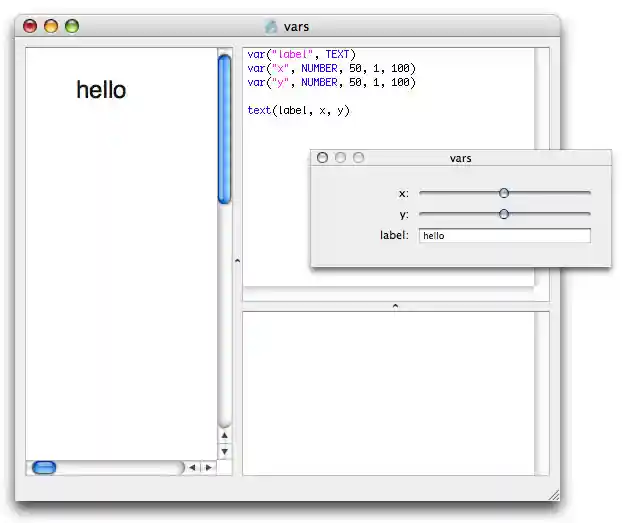622x523 pixels.
Task: Click the canvas scroll down arrow
Action: (x=224, y=451)
